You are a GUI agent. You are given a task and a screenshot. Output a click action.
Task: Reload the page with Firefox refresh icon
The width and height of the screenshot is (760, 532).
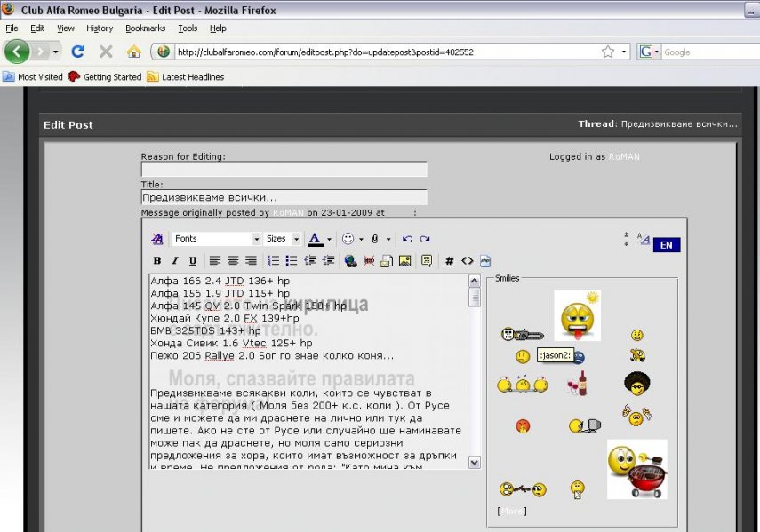click(77, 52)
